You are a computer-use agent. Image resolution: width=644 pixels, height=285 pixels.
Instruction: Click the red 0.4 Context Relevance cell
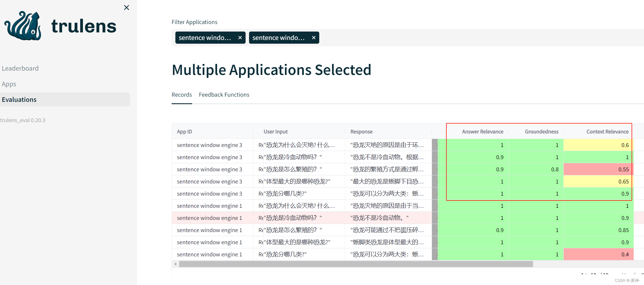[x=598, y=254]
